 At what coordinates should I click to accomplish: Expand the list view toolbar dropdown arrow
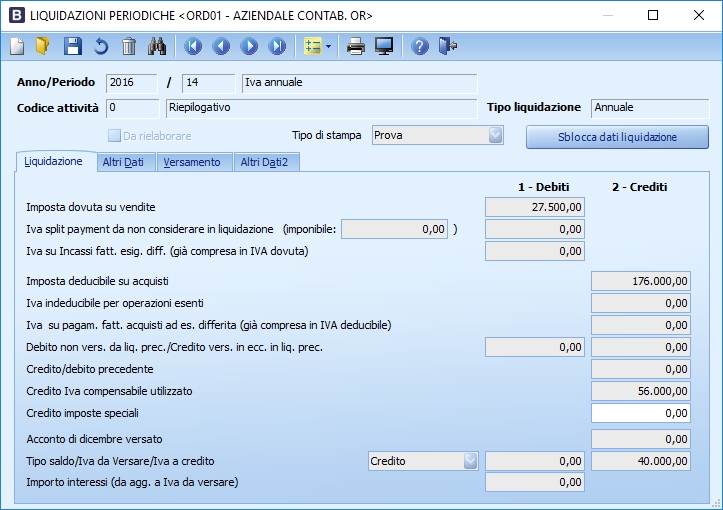[328, 46]
